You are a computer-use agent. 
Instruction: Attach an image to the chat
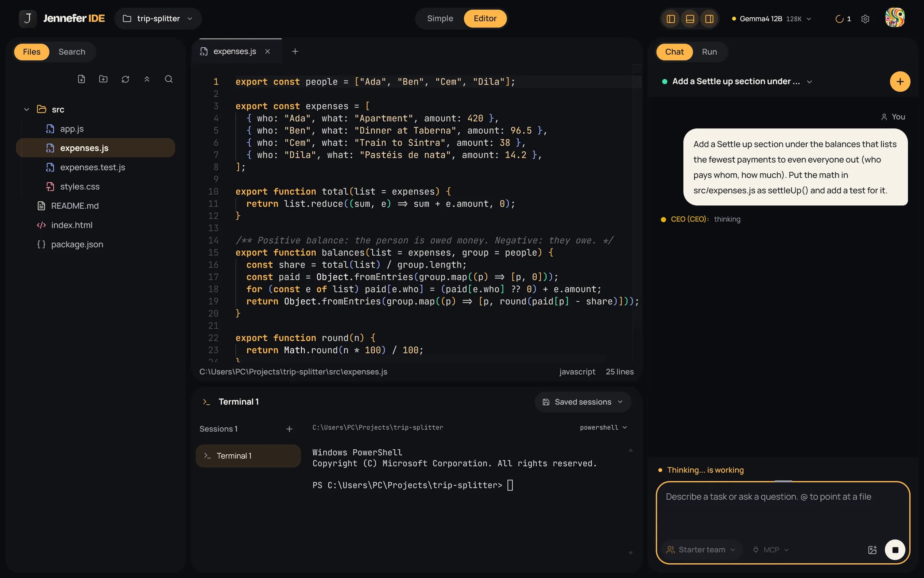click(x=872, y=550)
